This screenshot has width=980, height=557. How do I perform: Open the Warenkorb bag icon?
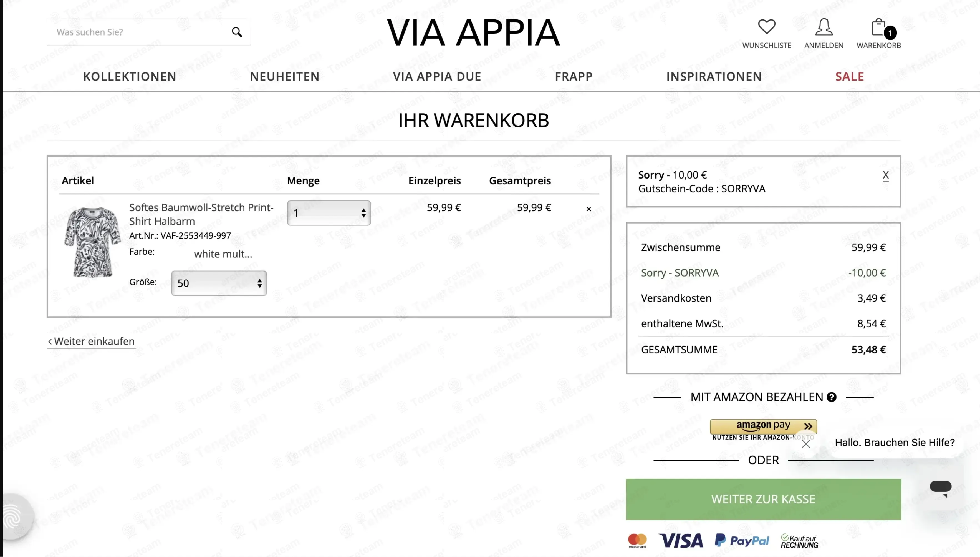pyautogui.click(x=878, y=27)
